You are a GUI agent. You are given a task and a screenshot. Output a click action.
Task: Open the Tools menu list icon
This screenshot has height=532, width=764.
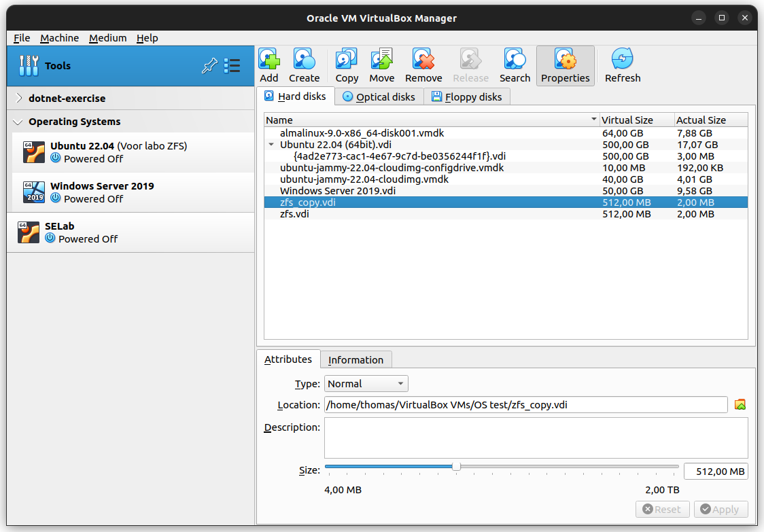click(x=232, y=65)
